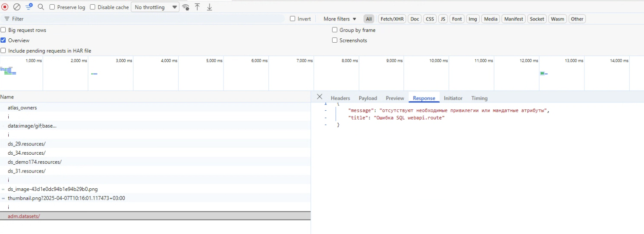Close the request details panel
This screenshot has width=644, height=234.
(320, 97)
